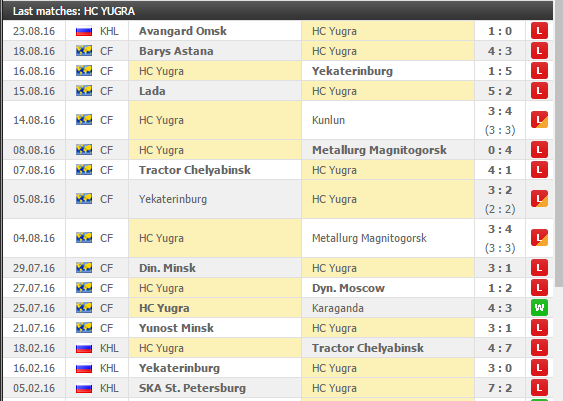
Task: Click the Last matches: HC YUGRA header
Action: coord(74,11)
